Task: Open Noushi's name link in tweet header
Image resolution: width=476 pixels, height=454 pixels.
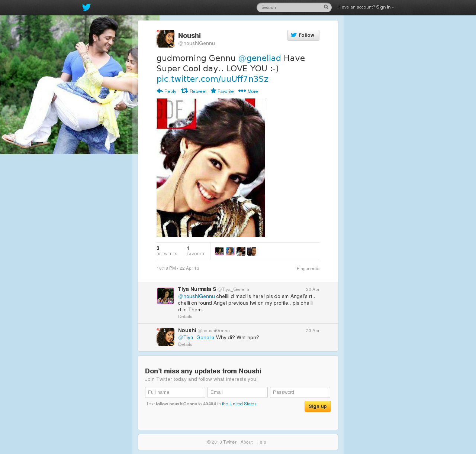Action: click(189, 36)
